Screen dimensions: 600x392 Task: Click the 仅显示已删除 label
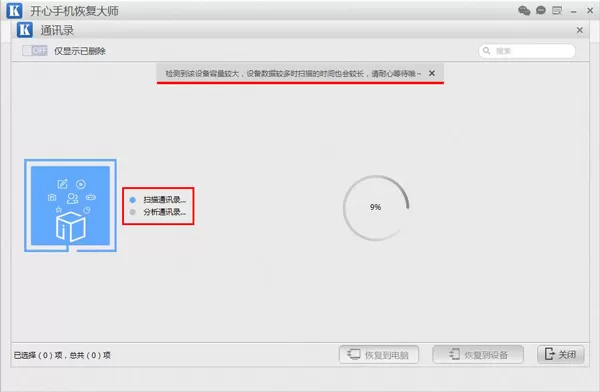80,51
